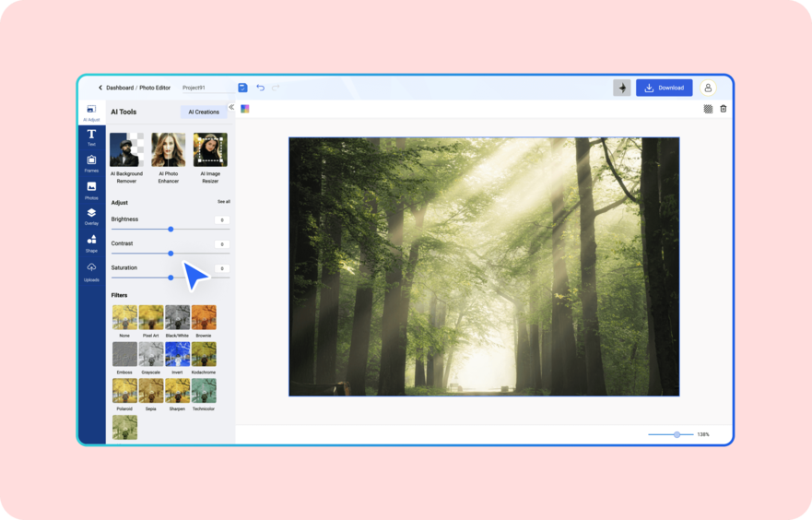
Task: Apply the Invert filter thumbnail
Action: (177, 355)
